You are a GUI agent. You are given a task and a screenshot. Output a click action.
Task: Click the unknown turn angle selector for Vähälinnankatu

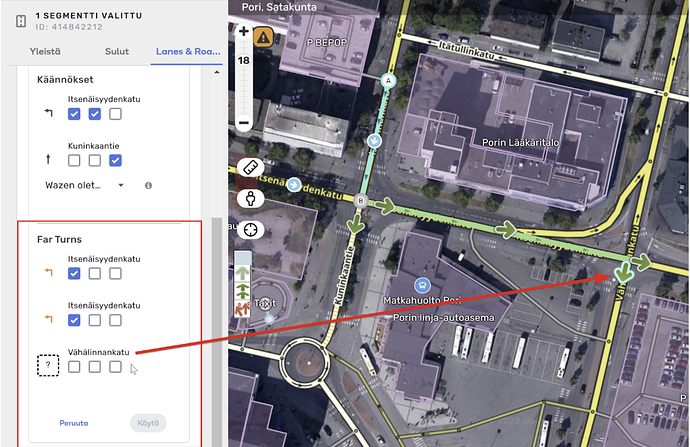click(x=48, y=366)
